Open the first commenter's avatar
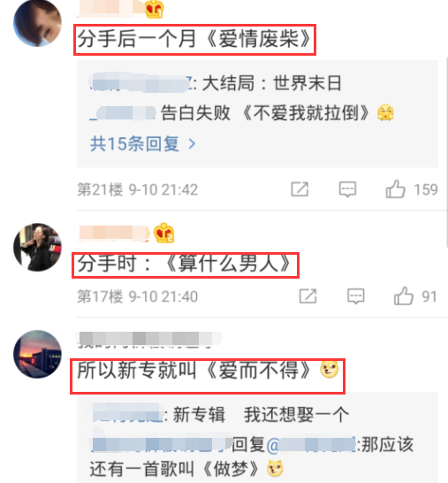The height and width of the screenshot is (483, 448). point(37,23)
